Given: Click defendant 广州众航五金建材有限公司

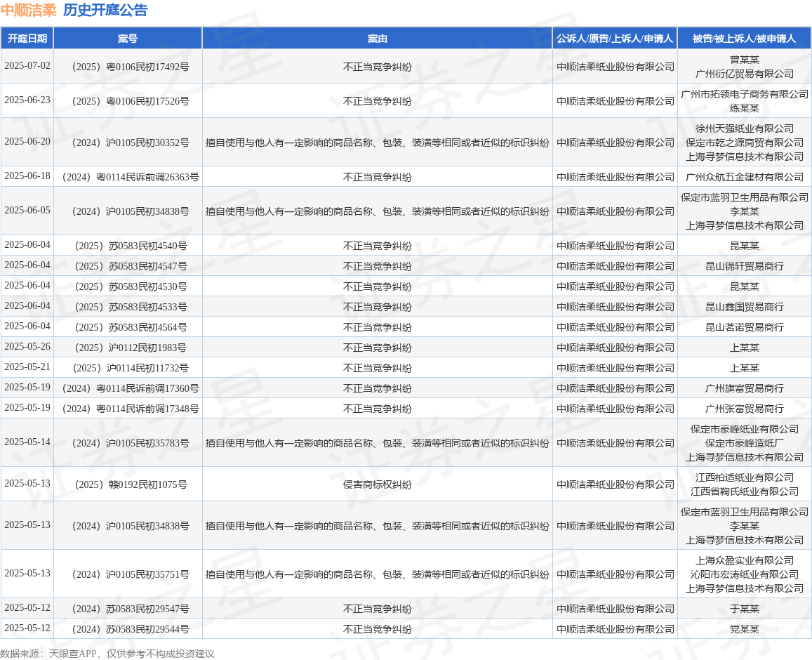Looking at the screenshot, I should tap(744, 177).
